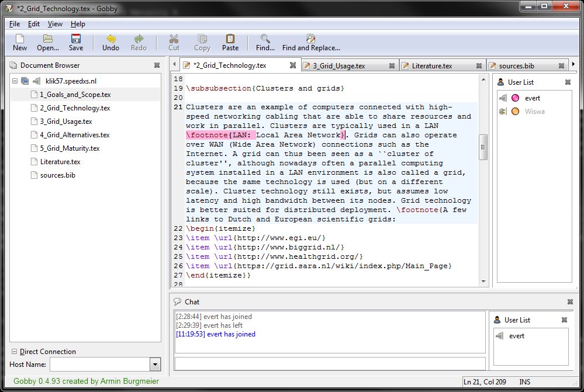This screenshot has width=584, height=392.
Task: Click the Redo toolbar icon
Action: pyautogui.click(x=139, y=39)
